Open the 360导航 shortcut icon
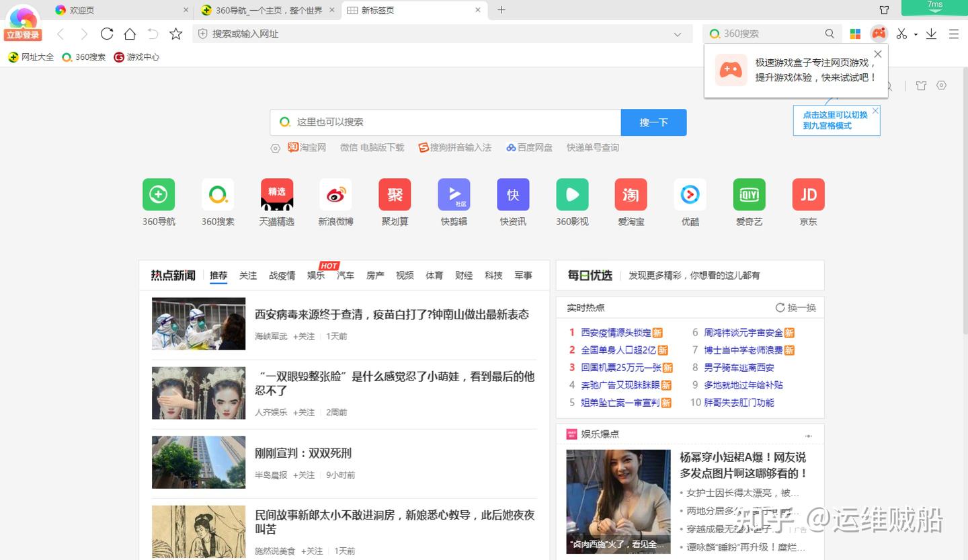The image size is (968, 560). coord(159,195)
